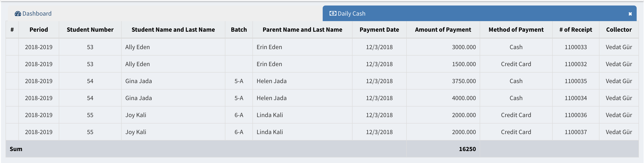Click the Daily Cash money icon
The width and height of the screenshot is (644, 163).
tap(333, 14)
